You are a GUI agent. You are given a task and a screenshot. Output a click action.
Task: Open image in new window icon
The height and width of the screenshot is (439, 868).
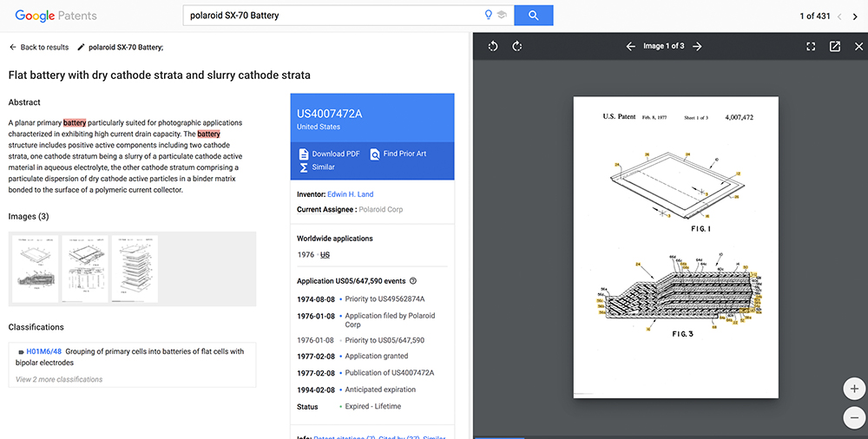[835, 47]
